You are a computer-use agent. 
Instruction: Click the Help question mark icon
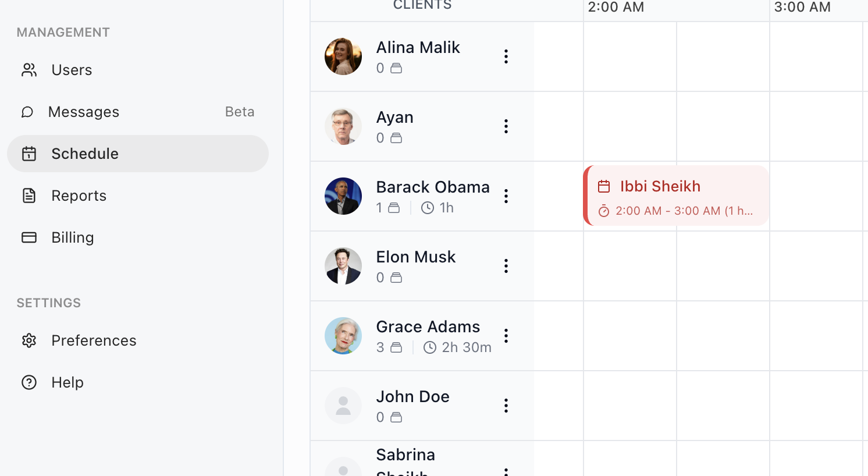[29, 382]
